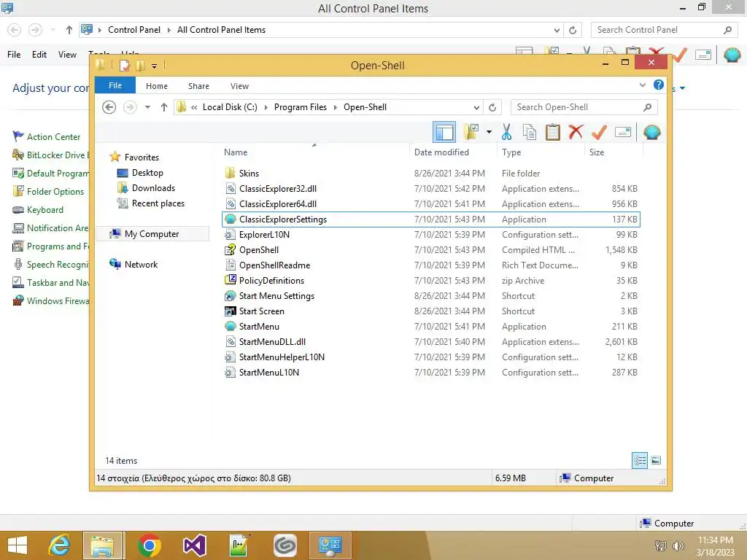Viewport: 747px width, 560px height.
Task: Select ClassicExplorer64.dll file
Action: tap(431, 204)
